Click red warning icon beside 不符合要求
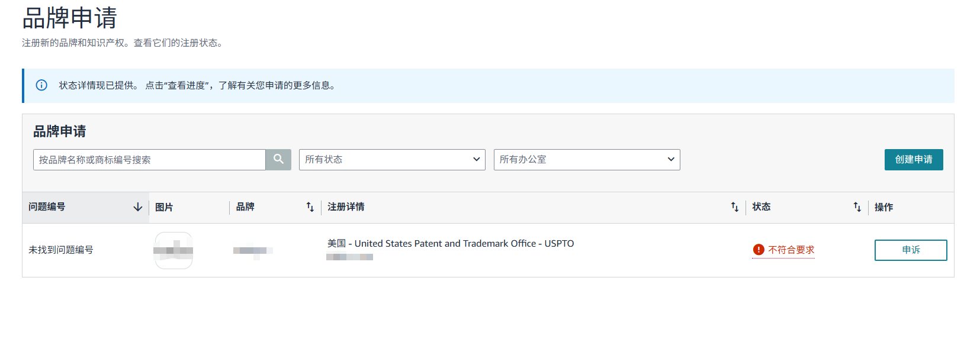 [x=759, y=250]
